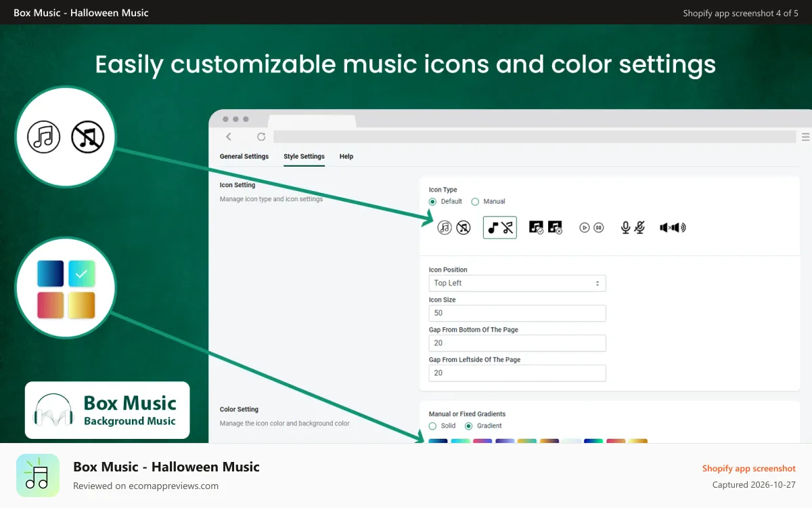Screen dimensions: 812x508
Task: Click the 'Manual or Fixed Gradients' label
Action: [467, 414]
